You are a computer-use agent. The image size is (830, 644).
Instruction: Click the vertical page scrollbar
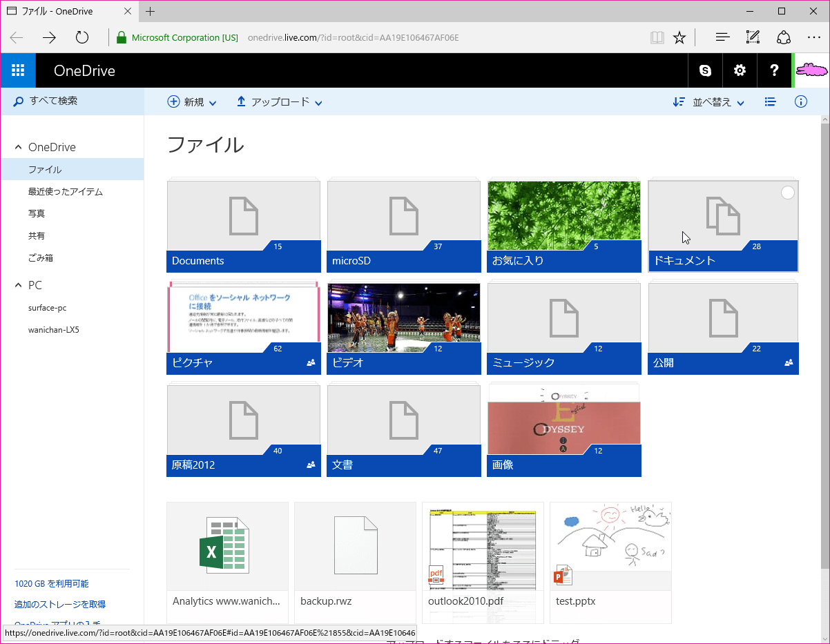tap(824, 345)
